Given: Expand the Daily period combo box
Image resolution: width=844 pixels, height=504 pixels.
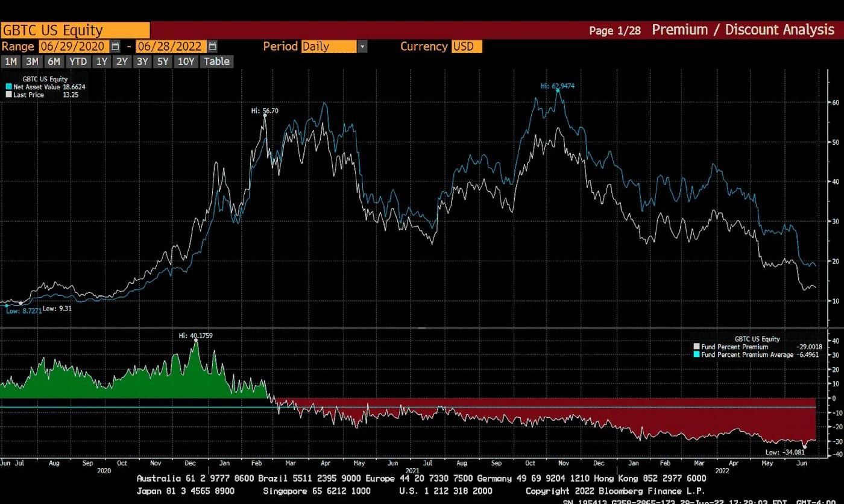Looking at the screenshot, I should (x=329, y=46).
